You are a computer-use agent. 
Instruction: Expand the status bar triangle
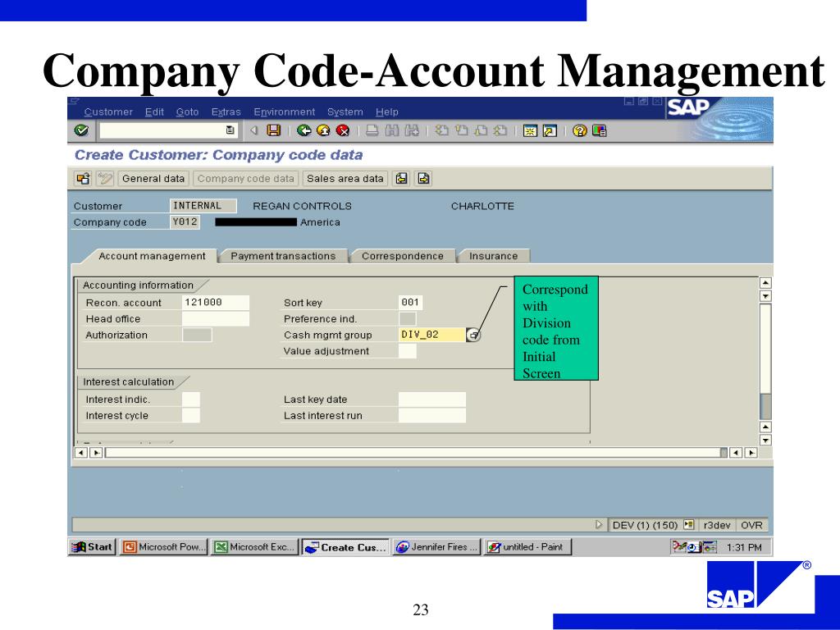tap(598, 525)
